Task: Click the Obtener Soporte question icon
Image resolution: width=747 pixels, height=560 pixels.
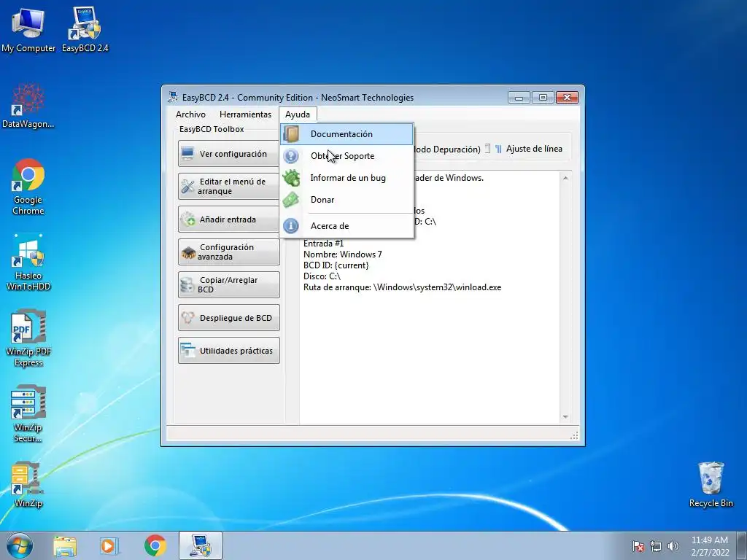Action: (x=291, y=156)
